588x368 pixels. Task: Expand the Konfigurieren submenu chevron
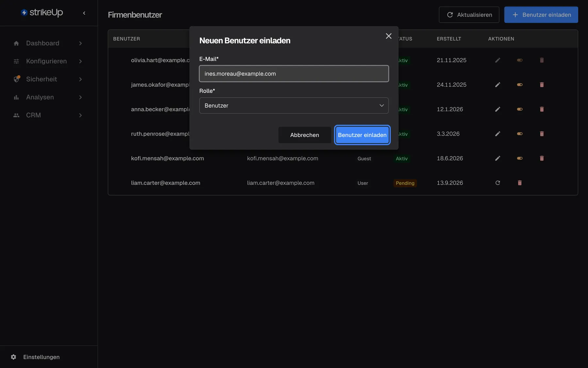click(x=80, y=61)
